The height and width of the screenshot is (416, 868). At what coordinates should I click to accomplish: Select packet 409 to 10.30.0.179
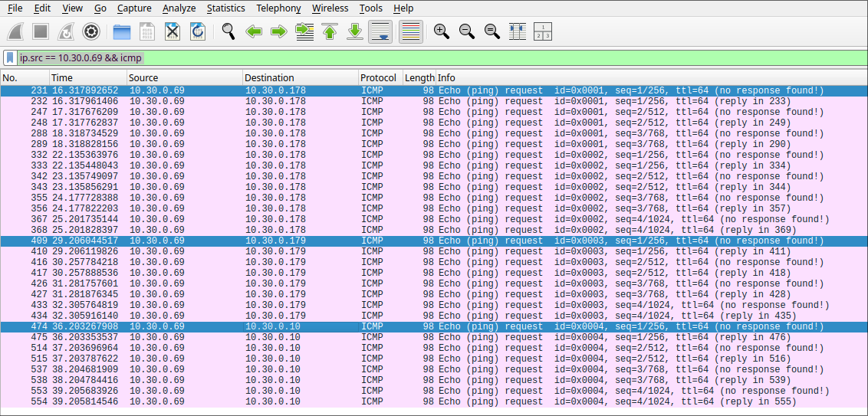pos(434,241)
